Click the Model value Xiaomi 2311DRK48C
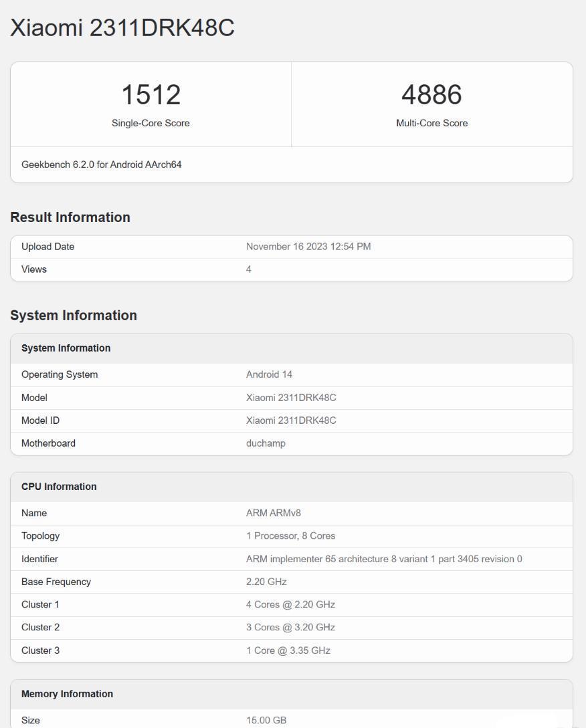Viewport: 586px width, 728px height. 290,397
